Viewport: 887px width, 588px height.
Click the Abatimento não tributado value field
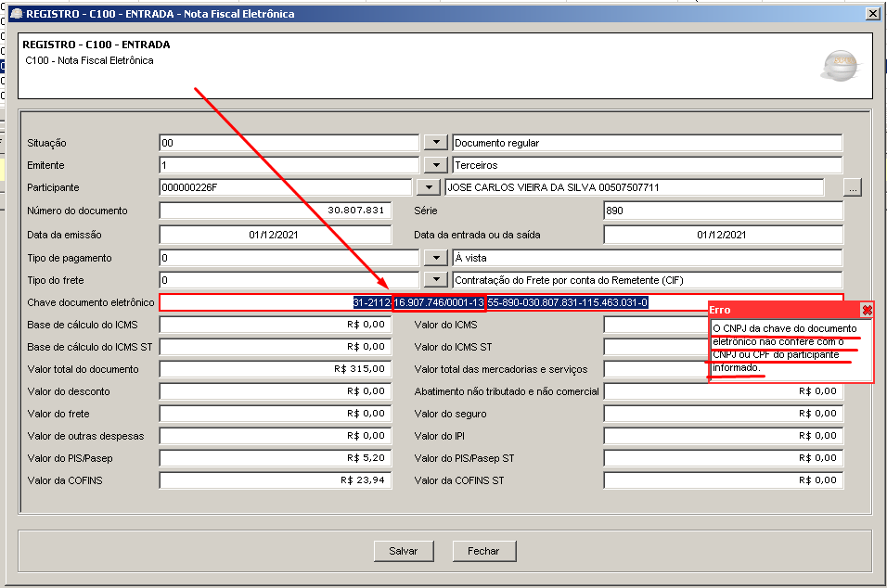tap(723, 391)
